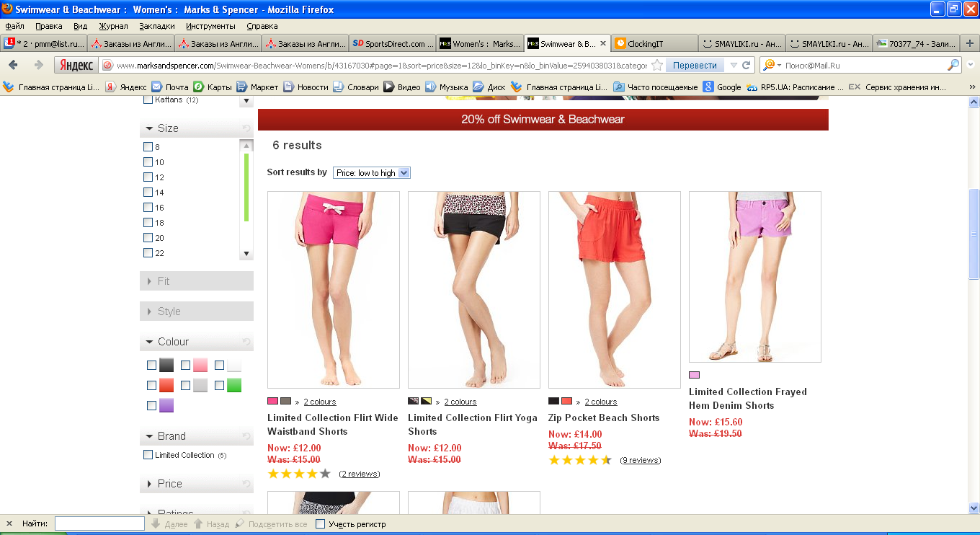Tick the size 8 checkbox
Screen dimensions: 980x535
[x=148, y=147]
